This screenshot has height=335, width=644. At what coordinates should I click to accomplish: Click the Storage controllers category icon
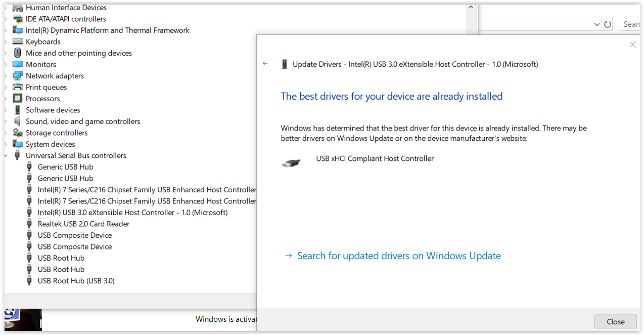click(18, 133)
